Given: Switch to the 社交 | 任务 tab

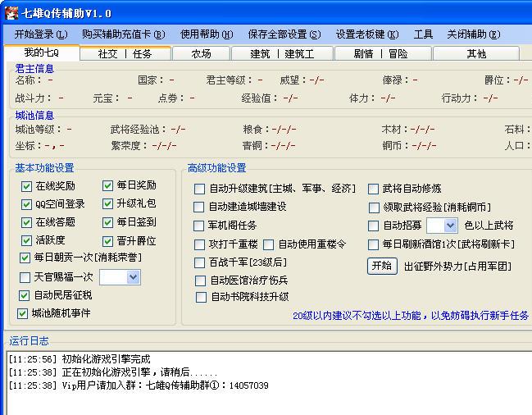Looking at the screenshot, I should (125, 53).
